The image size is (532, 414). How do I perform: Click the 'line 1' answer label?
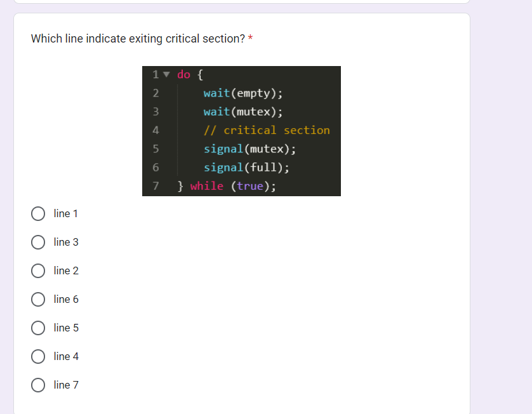65,213
